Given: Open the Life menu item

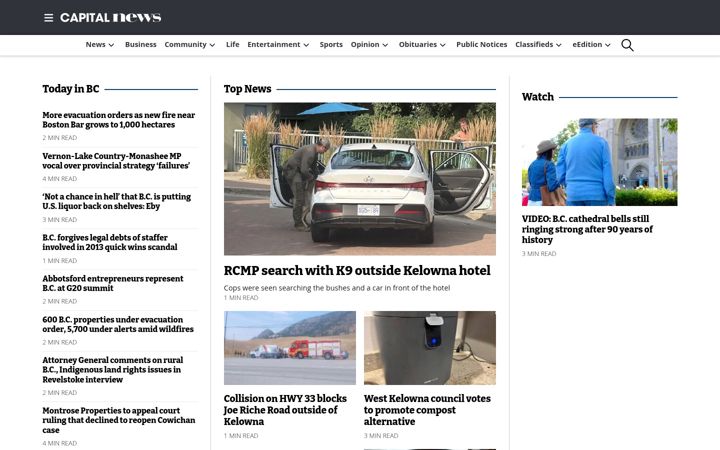Looking at the screenshot, I should coord(232,45).
